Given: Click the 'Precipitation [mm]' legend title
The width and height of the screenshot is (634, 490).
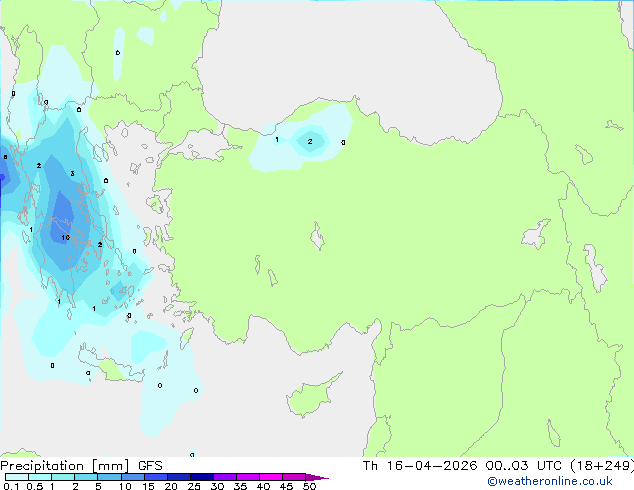Looking at the screenshot, I should tap(65, 466).
